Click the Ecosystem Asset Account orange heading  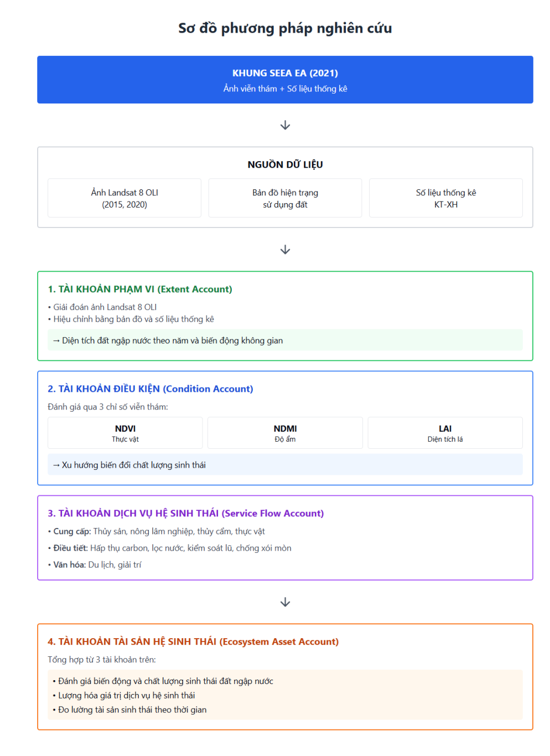tap(193, 642)
